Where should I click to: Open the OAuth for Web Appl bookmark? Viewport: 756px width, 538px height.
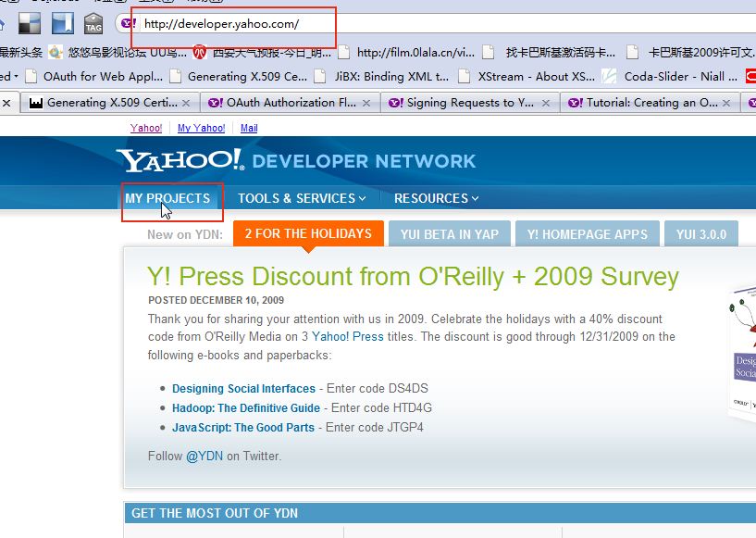(x=94, y=76)
